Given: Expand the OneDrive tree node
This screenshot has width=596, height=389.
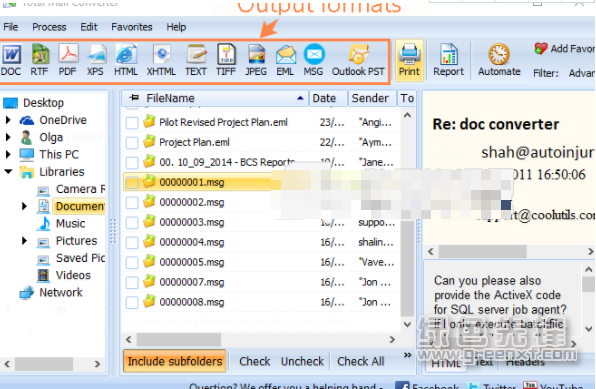Looking at the screenshot, I should pos(8,120).
